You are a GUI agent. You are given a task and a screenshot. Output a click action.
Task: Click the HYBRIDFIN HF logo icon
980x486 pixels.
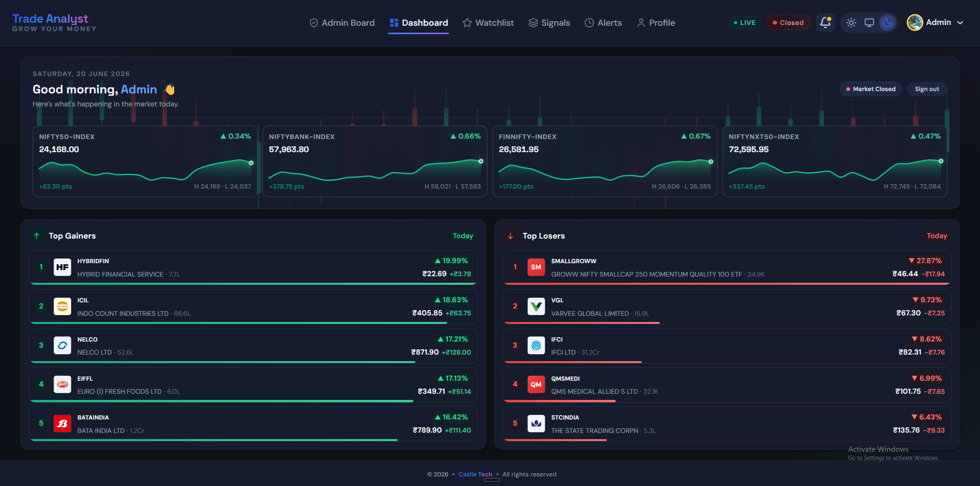tap(62, 267)
